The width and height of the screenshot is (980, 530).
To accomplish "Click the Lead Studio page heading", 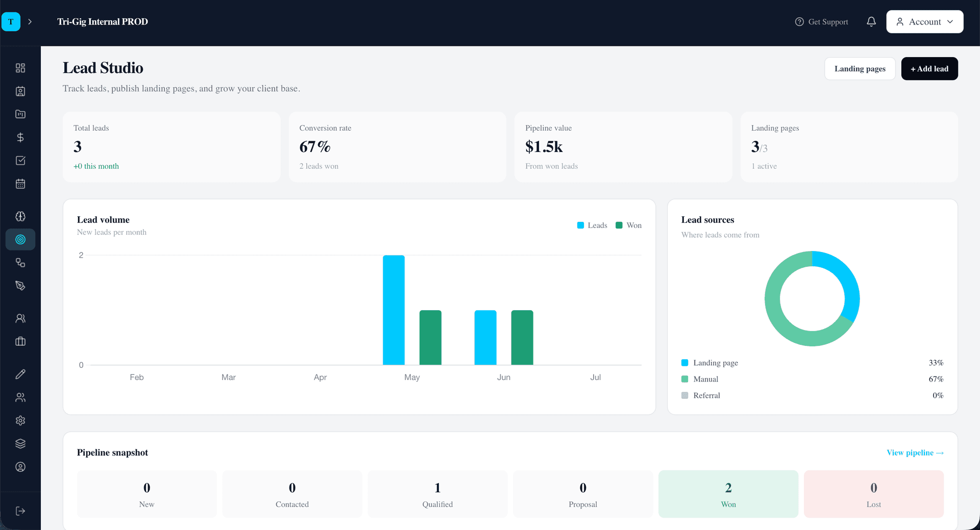I will pyautogui.click(x=103, y=68).
